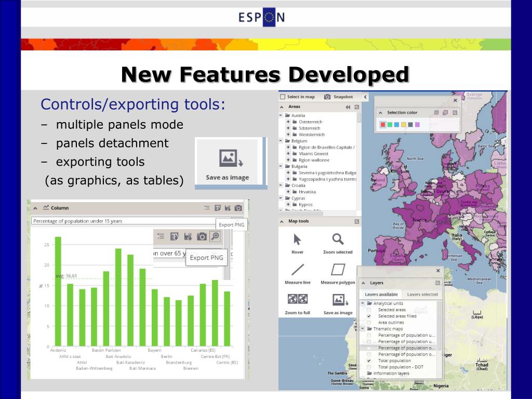Collapse the Bulgaria tree node

point(281,166)
